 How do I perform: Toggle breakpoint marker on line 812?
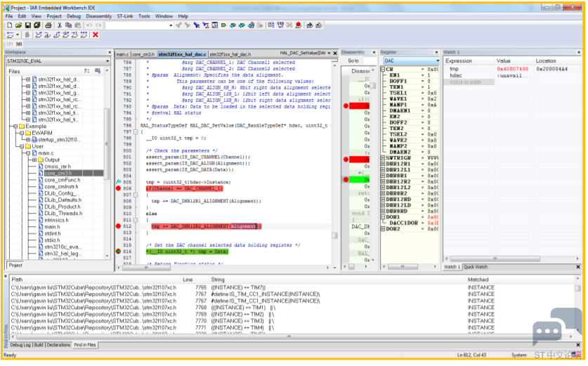[x=118, y=226]
